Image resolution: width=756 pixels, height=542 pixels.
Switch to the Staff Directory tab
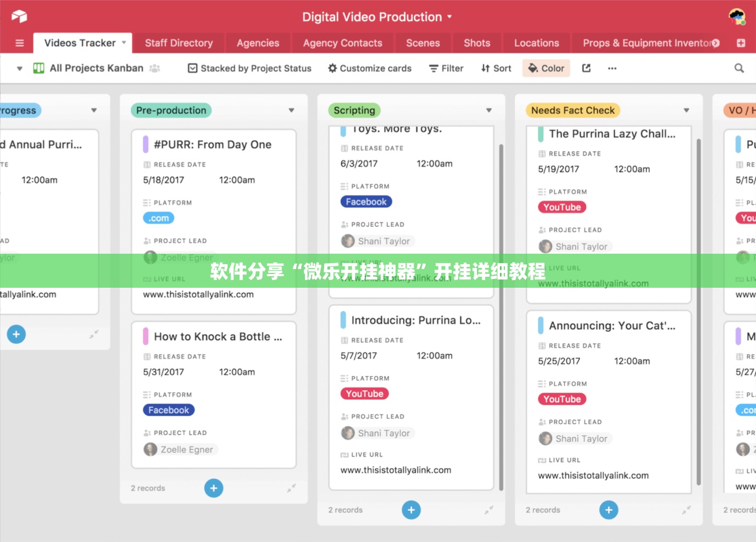pyautogui.click(x=179, y=43)
